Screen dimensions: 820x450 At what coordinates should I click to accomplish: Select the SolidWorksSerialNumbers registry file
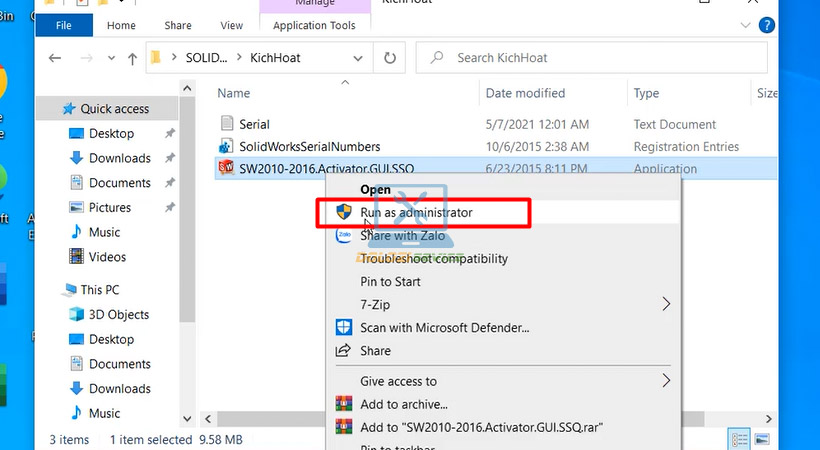pos(310,147)
